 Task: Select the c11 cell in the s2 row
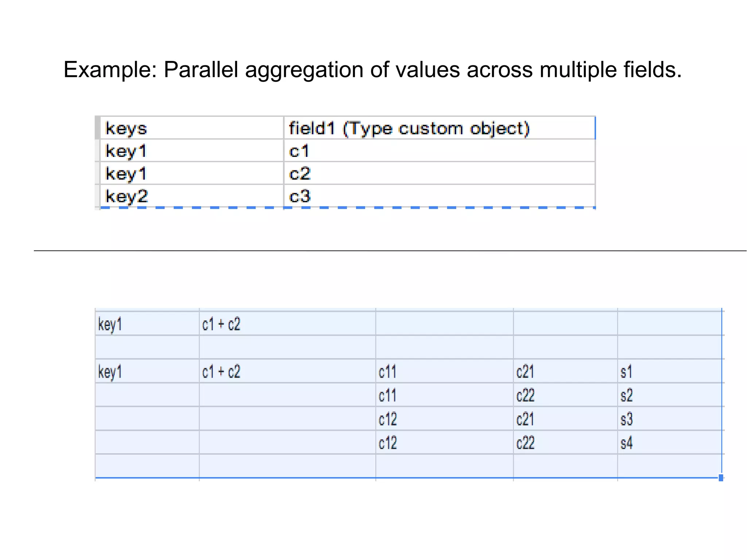[445, 395]
